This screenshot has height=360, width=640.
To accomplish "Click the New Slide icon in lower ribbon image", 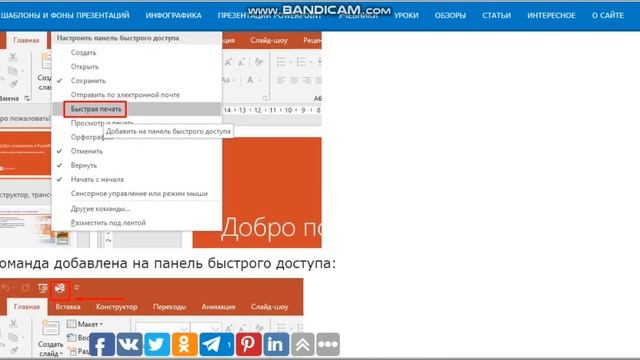I will pos(51,328).
